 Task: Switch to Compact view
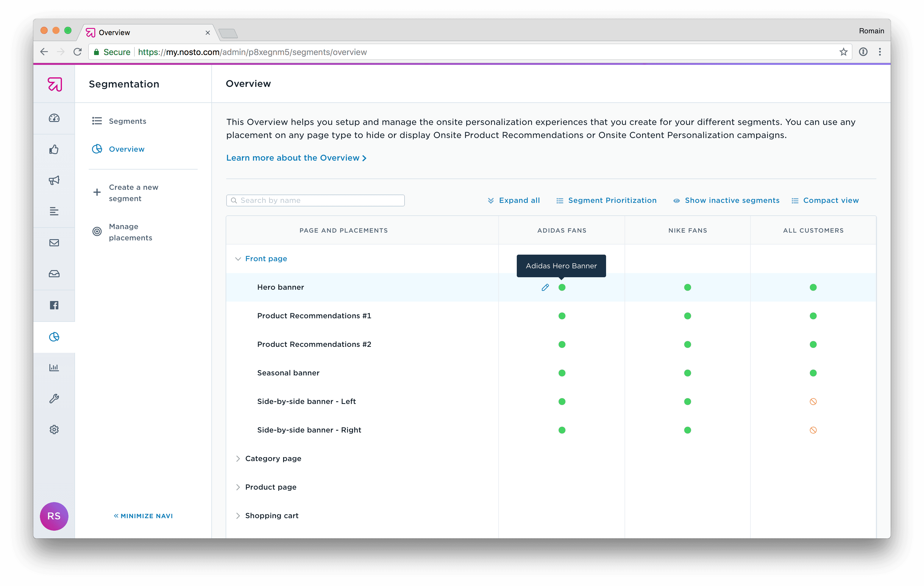click(x=825, y=200)
